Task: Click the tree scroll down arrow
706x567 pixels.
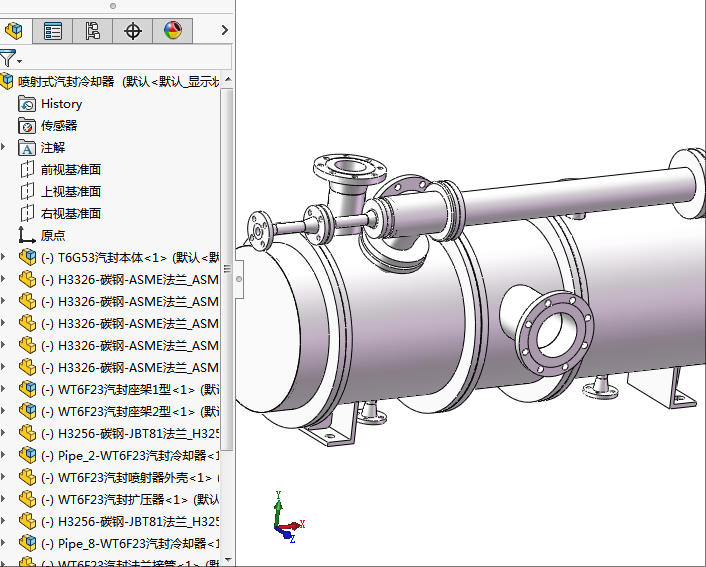Action: pyautogui.click(x=228, y=559)
